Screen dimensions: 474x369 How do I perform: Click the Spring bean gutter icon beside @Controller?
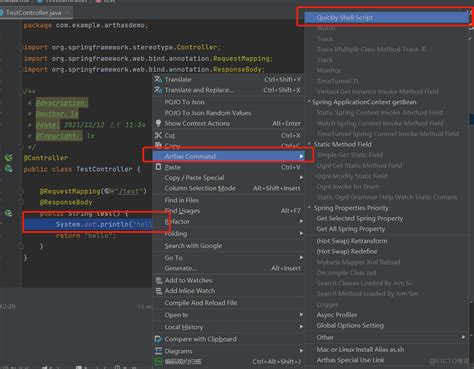coord(9,158)
